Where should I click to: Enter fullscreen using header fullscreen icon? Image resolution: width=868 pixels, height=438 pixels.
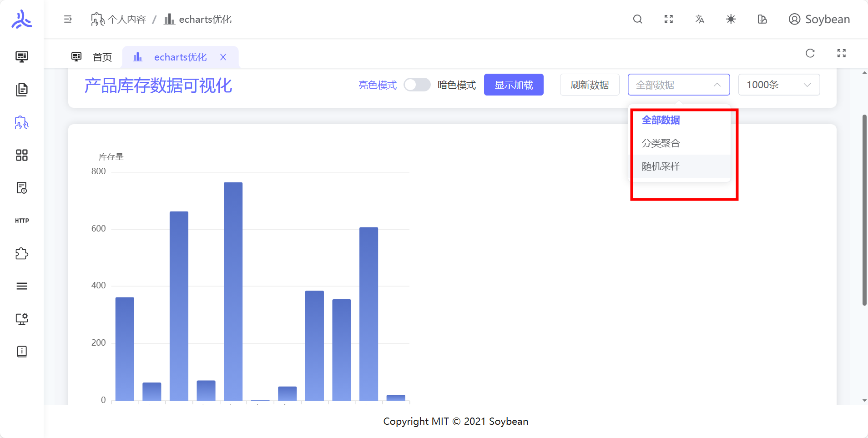coord(668,19)
